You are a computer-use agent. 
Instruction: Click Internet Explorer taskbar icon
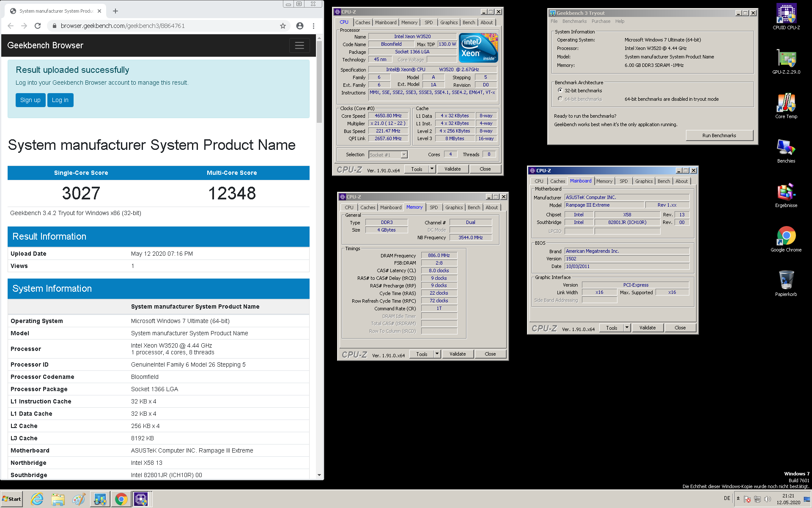[x=37, y=499]
